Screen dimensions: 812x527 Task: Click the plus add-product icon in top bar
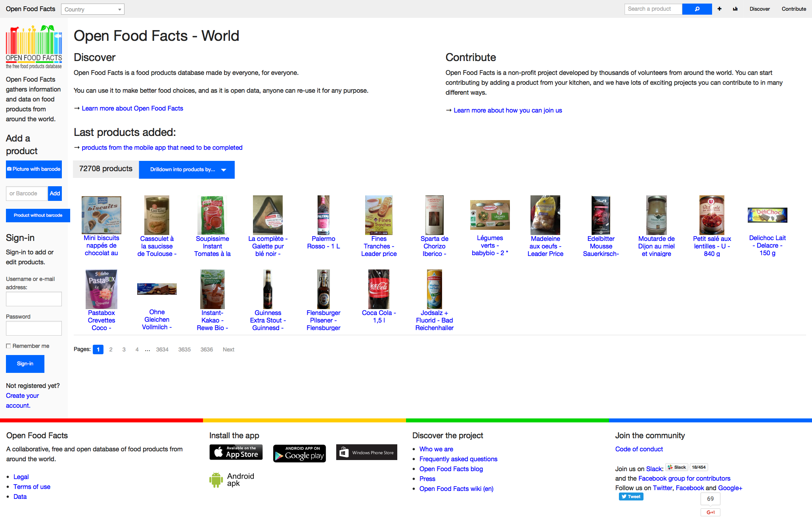click(x=719, y=9)
